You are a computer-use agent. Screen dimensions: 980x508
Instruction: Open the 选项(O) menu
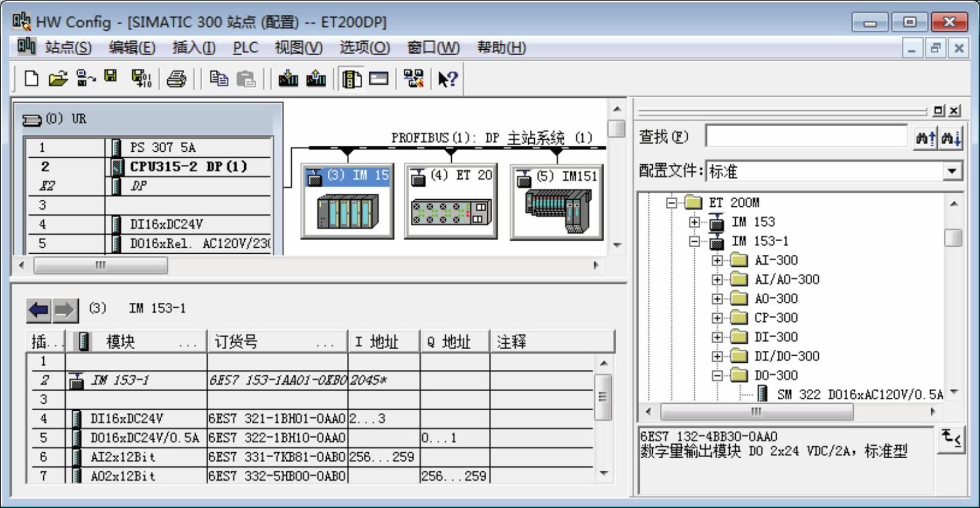(x=365, y=47)
